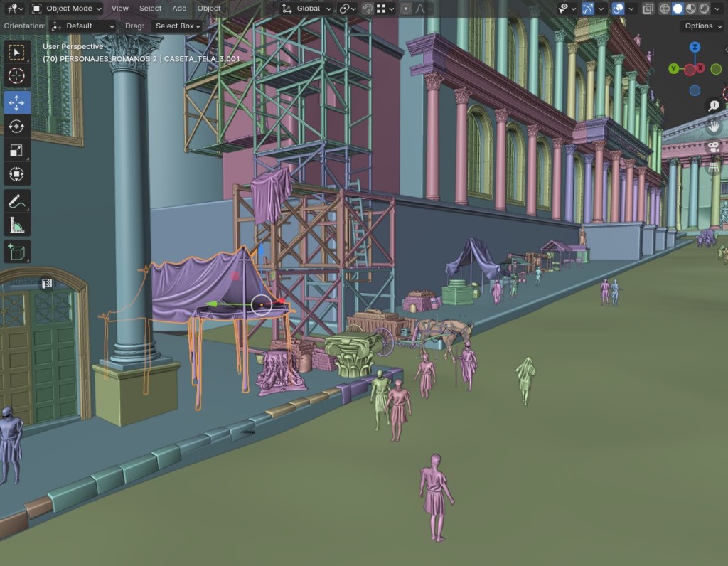
Task: Enable proportional editing
Action: point(406,9)
